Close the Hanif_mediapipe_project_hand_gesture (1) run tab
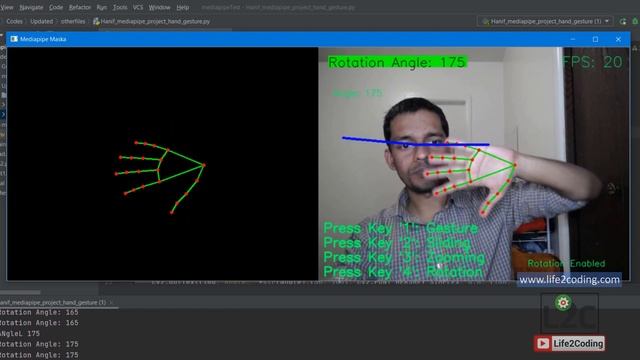640x360 pixels. click(110, 302)
